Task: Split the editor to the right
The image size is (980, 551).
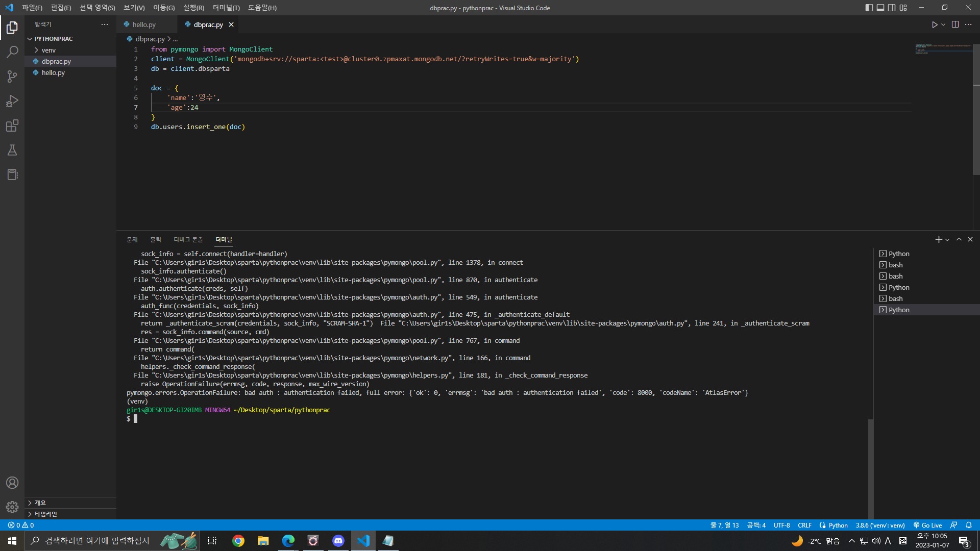Action: tap(955, 24)
